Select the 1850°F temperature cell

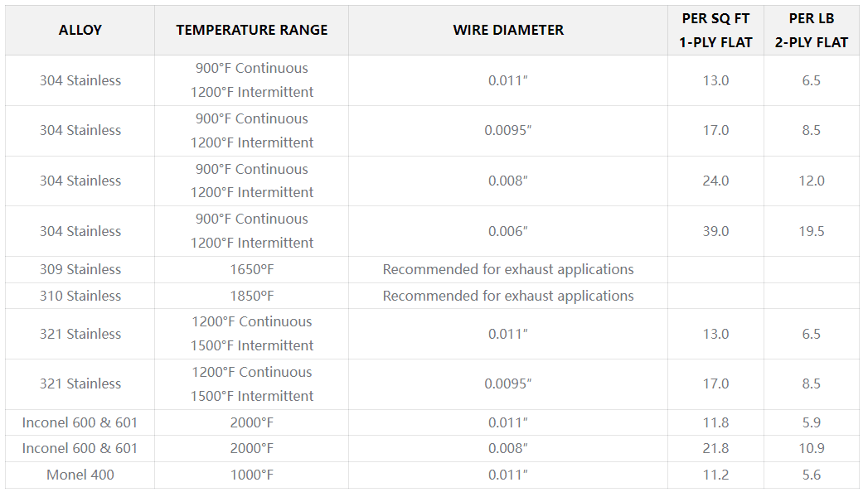tap(251, 296)
